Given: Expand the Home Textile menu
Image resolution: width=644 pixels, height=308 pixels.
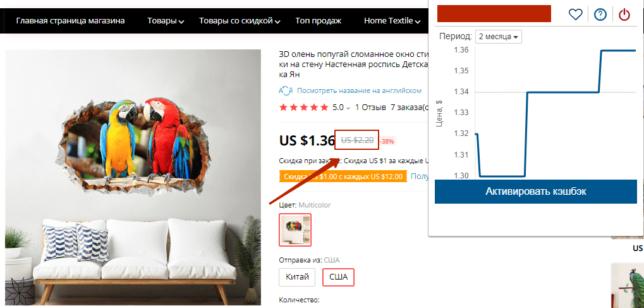Looking at the screenshot, I should point(392,21).
